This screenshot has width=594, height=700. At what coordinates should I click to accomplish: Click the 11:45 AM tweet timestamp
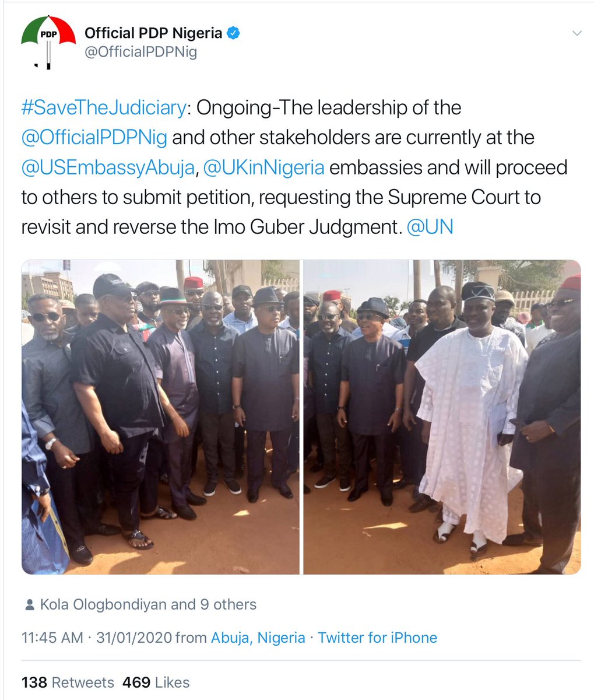click(52, 638)
